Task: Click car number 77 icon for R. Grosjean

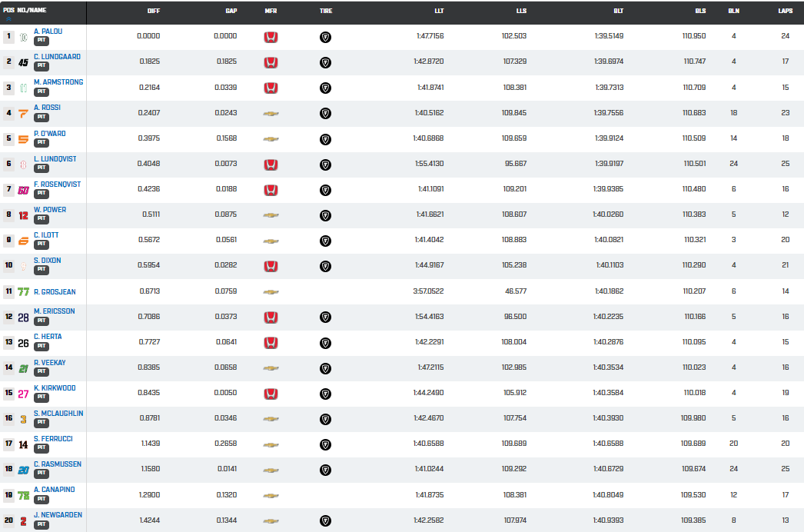Action: click(23, 292)
